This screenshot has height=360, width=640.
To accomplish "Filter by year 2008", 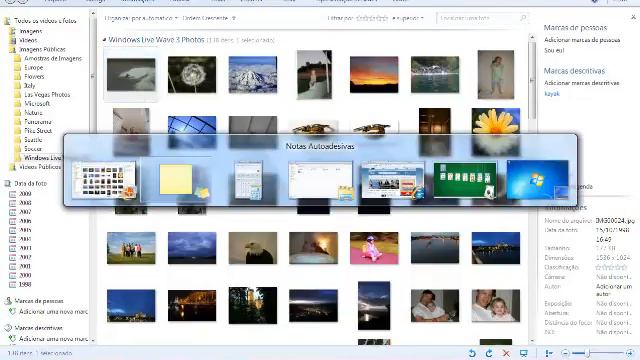I will tap(25, 203).
